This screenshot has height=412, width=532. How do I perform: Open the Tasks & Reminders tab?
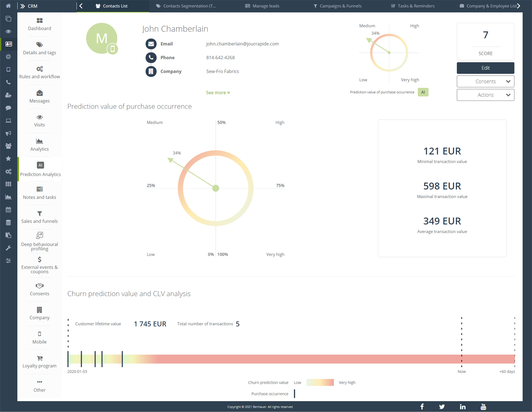[x=413, y=6]
